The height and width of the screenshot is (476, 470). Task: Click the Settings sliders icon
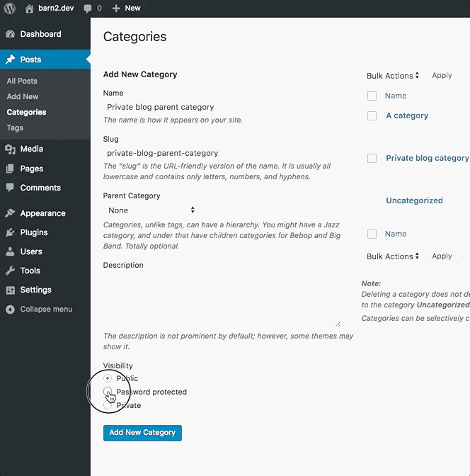coord(10,290)
